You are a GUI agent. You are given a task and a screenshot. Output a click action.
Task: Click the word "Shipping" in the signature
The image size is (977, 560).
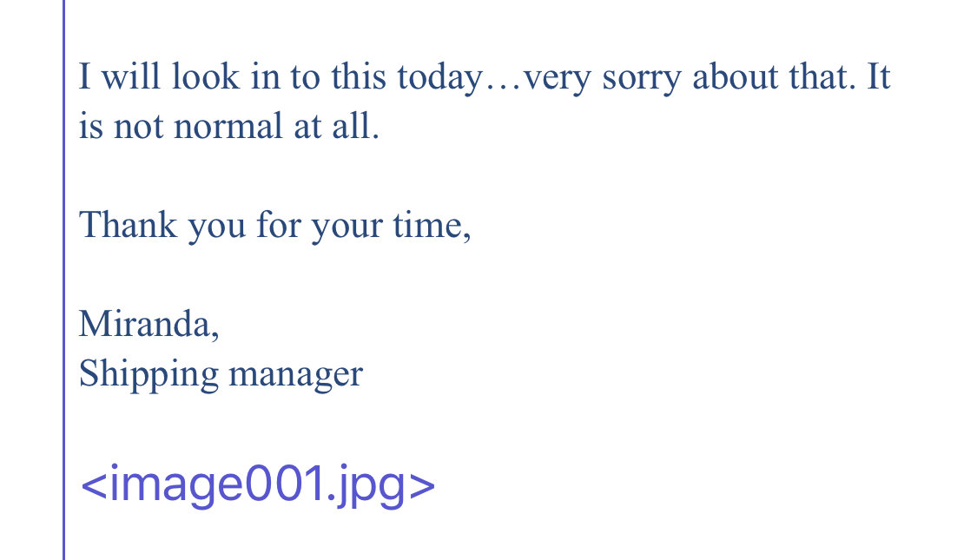(x=149, y=375)
